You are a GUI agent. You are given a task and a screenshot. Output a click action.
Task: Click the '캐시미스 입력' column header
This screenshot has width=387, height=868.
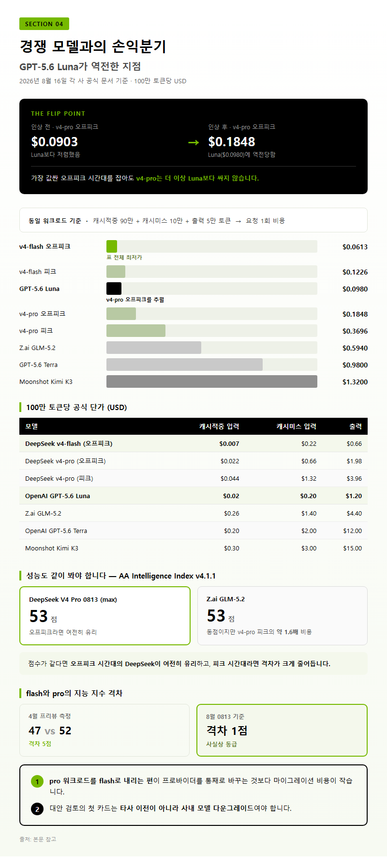pos(297,426)
